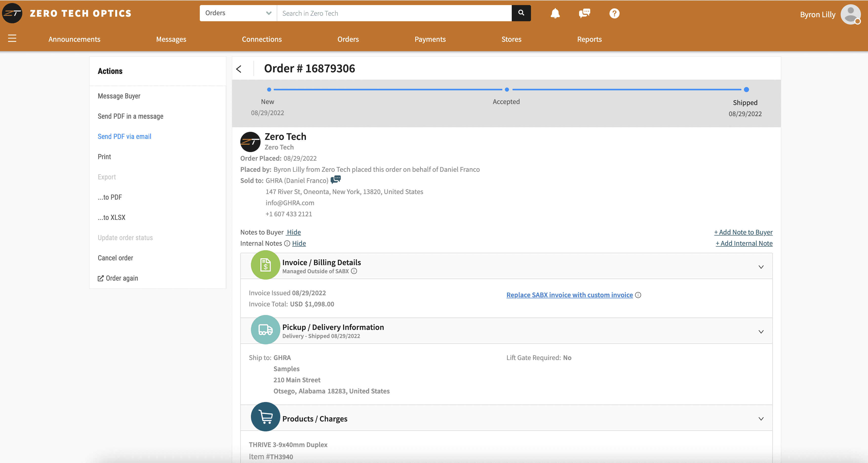The image size is (868, 463).
Task: Export order to XLSX
Action: [x=111, y=218]
